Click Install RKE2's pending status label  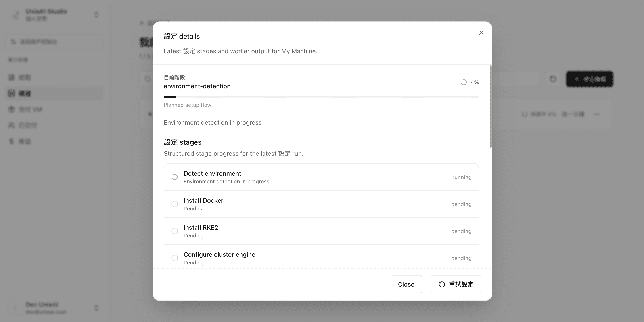click(461, 231)
